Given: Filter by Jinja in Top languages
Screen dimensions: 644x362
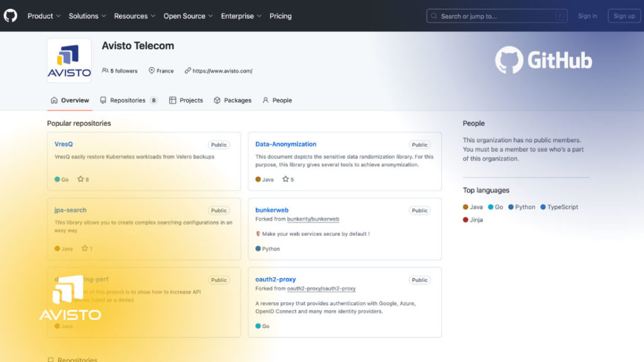Looking at the screenshot, I should [x=473, y=219].
